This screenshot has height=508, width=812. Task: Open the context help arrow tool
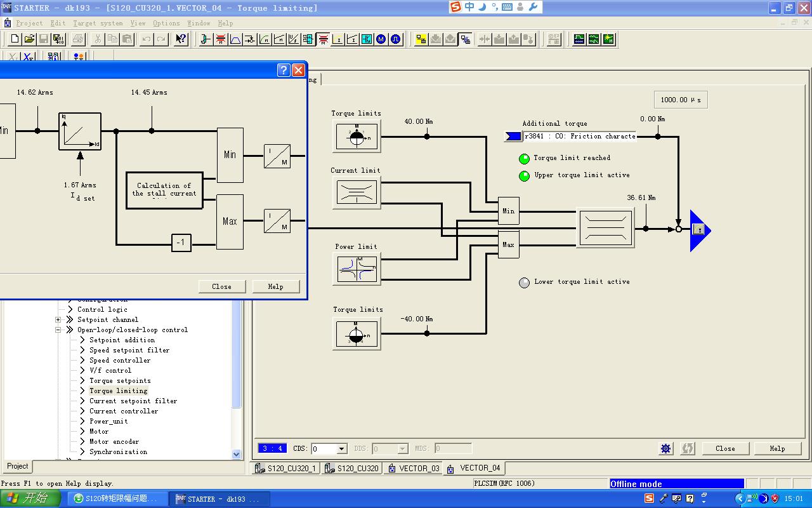coord(181,39)
